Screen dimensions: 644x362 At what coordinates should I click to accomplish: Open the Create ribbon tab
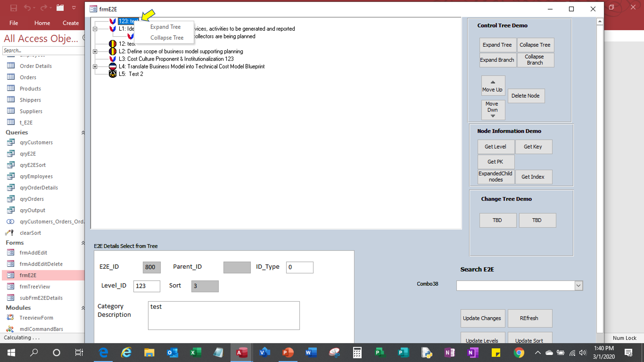[71, 23]
